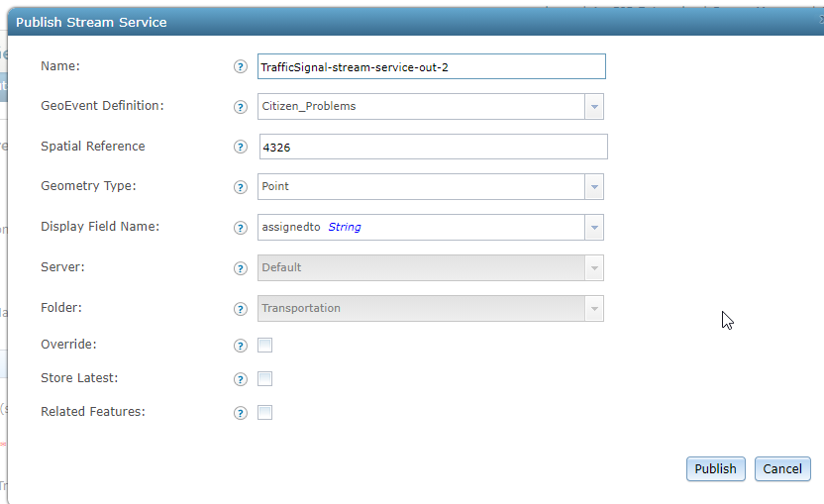824x504 pixels.
Task: Expand the Display Field Name dropdown
Action: (x=594, y=228)
